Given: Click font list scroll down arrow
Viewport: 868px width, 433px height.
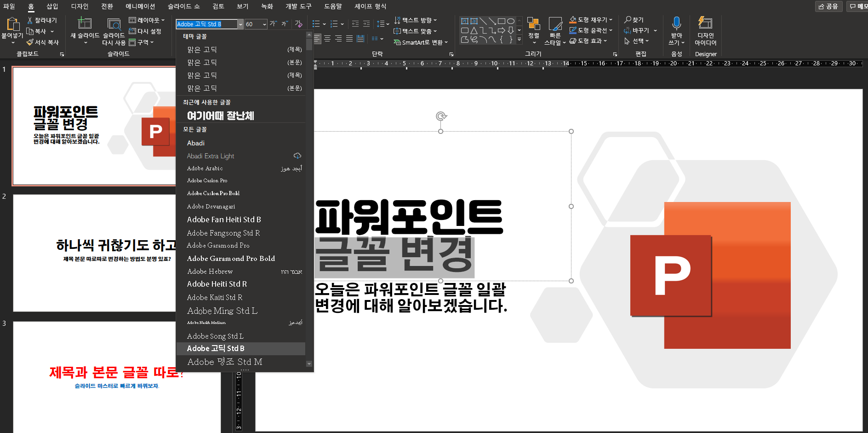Looking at the screenshot, I should [309, 364].
